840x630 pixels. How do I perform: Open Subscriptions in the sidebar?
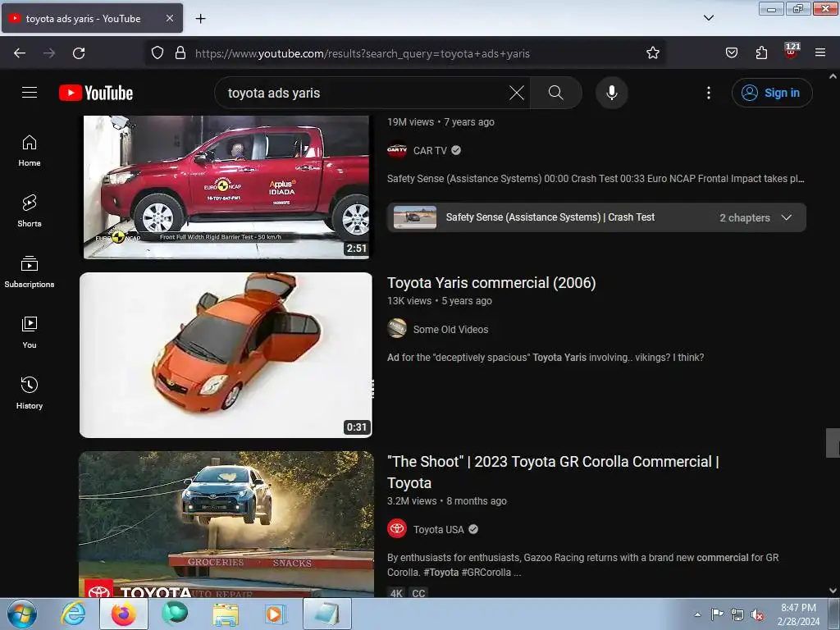pyautogui.click(x=30, y=272)
